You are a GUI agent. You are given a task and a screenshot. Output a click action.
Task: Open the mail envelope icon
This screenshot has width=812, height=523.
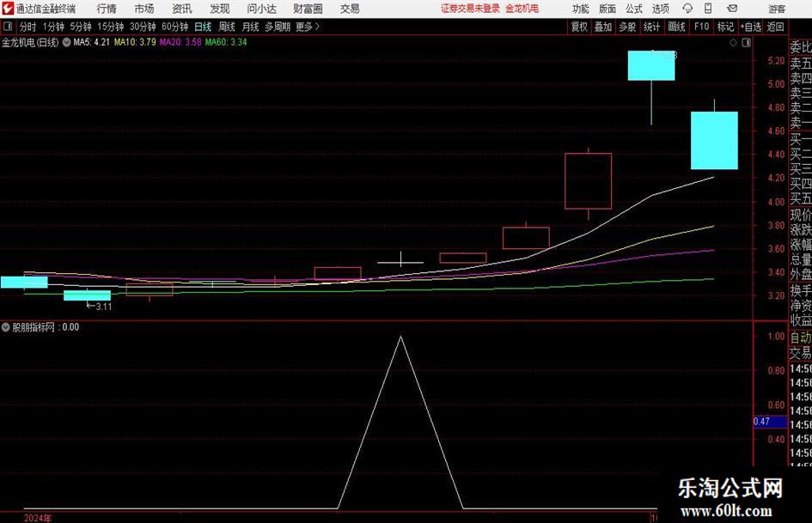click(x=732, y=9)
